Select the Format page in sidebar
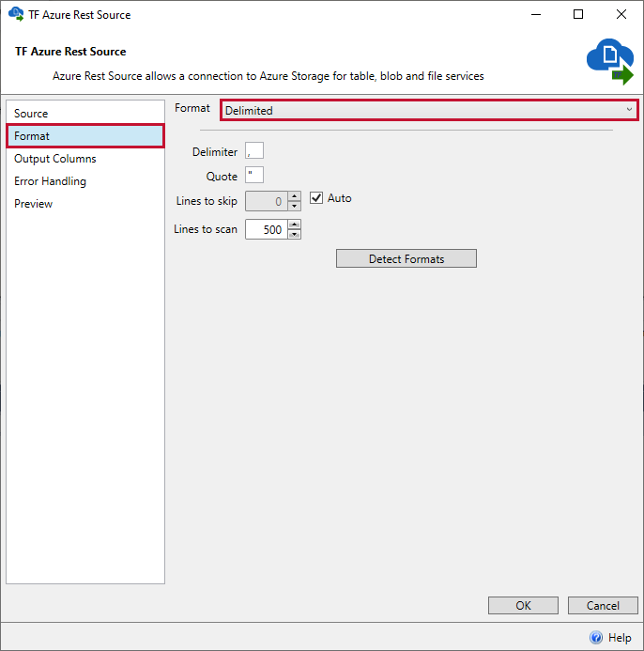644x651 pixels. pyautogui.click(x=85, y=136)
